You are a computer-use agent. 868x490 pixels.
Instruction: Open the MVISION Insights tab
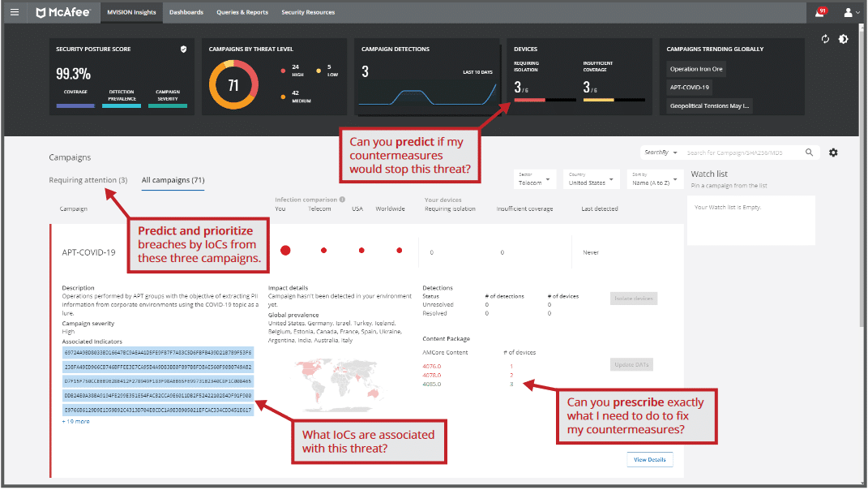point(132,12)
